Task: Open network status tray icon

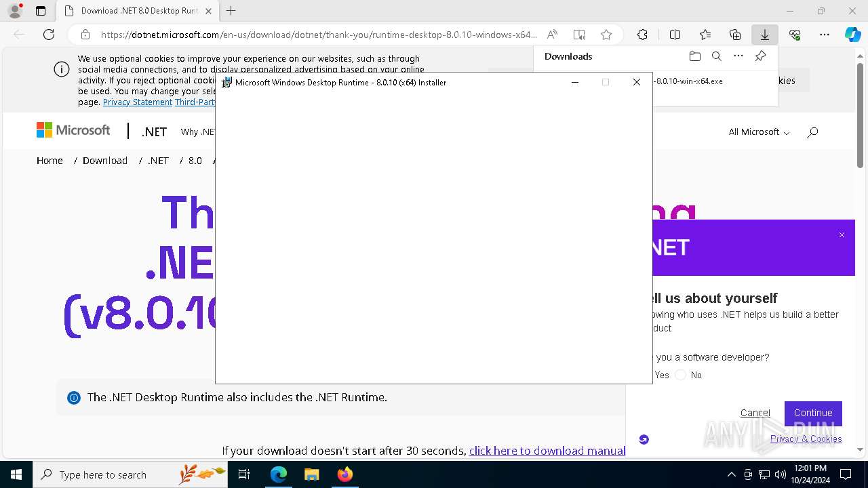Action: click(764, 474)
